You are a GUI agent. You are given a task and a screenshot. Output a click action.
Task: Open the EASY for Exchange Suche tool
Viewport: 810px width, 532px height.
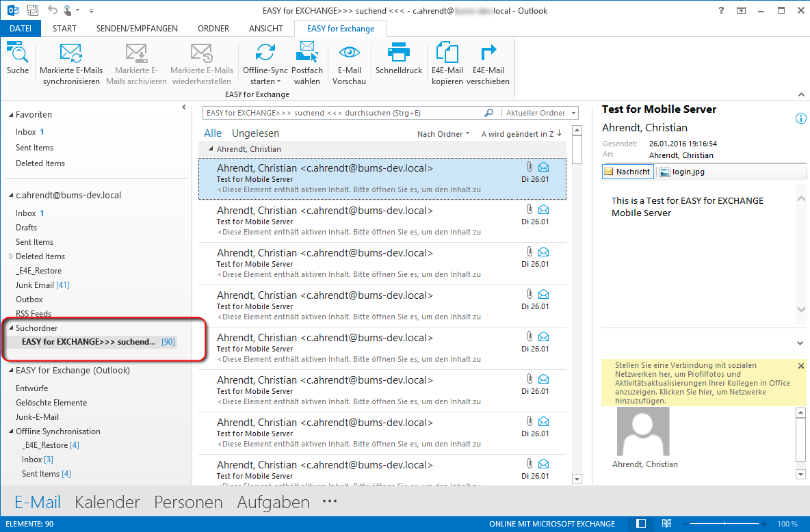(18, 58)
